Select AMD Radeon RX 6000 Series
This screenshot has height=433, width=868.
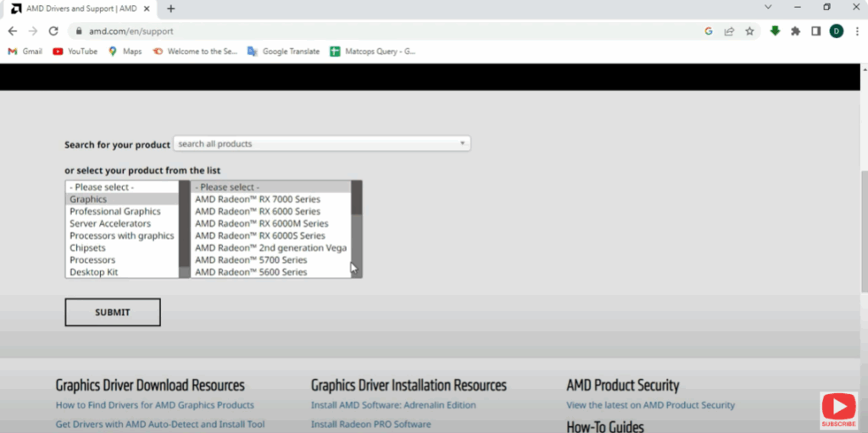coord(270,212)
